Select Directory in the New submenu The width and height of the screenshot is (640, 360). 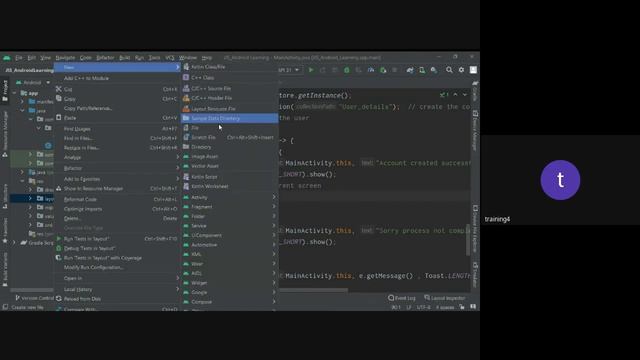point(229,147)
